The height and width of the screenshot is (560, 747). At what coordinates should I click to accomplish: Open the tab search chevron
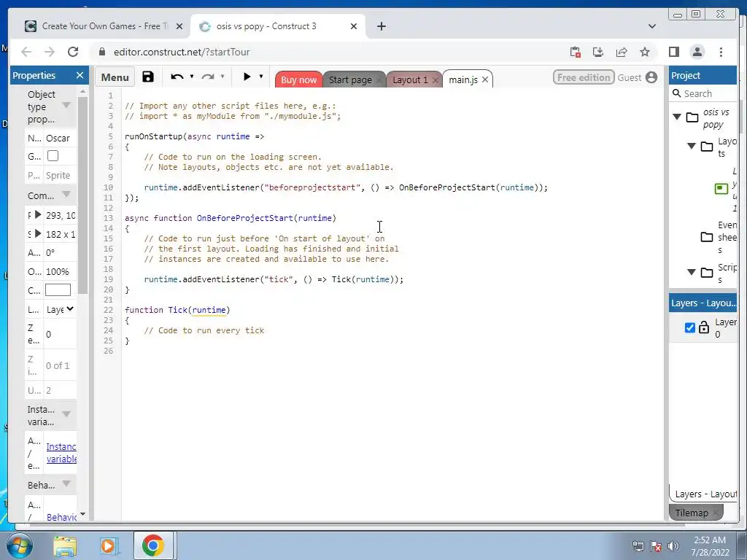651,26
